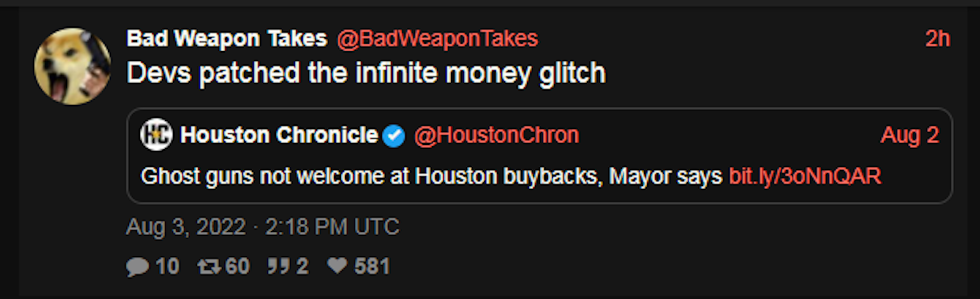Click the retweet arrows icon
This screenshot has width=980, height=299.
pos(209,267)
